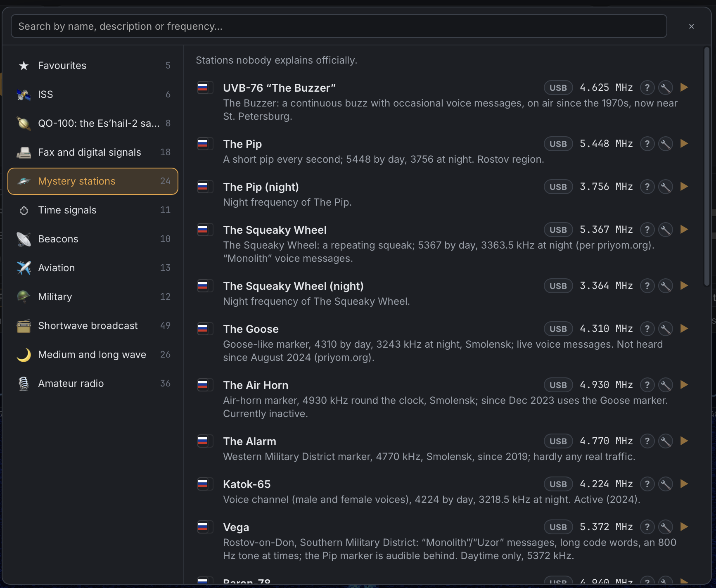Select The Goose station title
The width and height of the screenshot is (716, 588).
click(251, 329)
